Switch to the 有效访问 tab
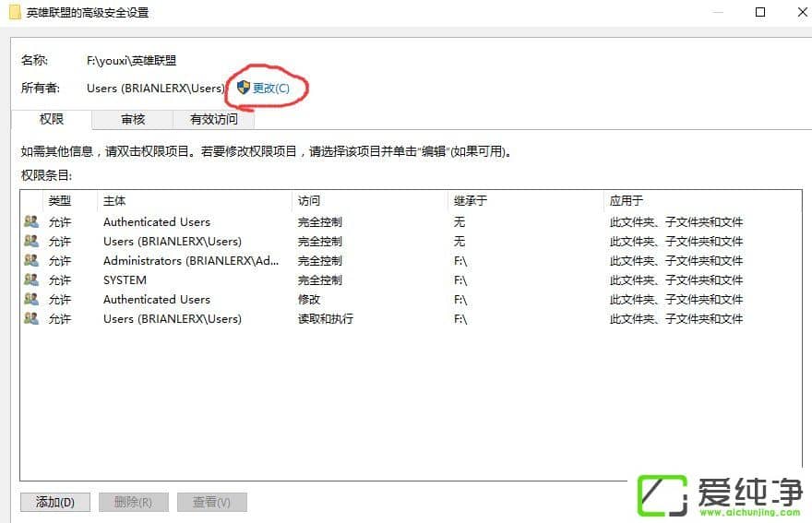The image size is (812, 523). [213, 120]
